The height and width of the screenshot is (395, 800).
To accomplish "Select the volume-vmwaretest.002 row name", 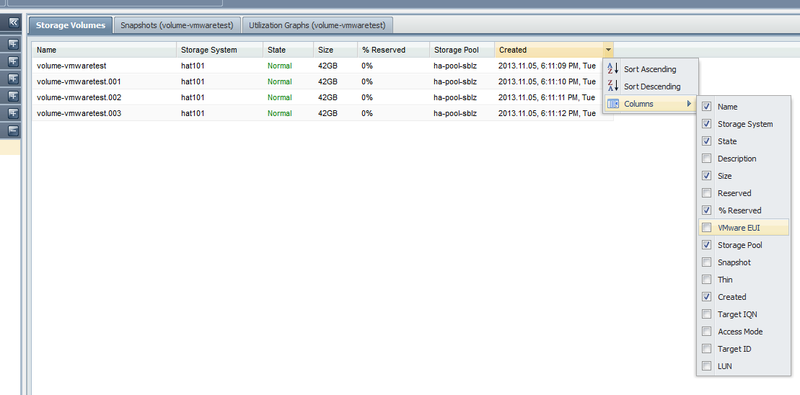I will tap(79, 97).
